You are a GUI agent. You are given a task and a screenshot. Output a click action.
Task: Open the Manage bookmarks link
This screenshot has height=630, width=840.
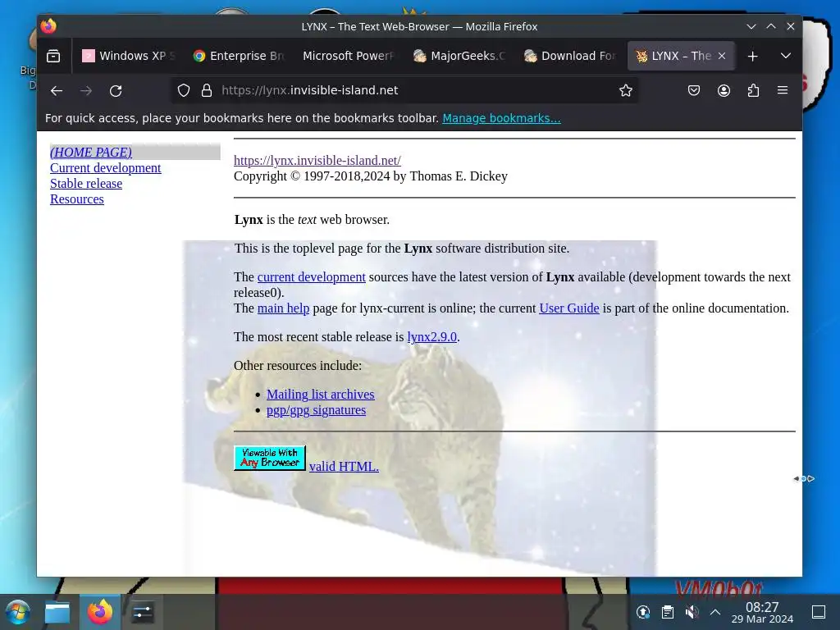[501, 118]
